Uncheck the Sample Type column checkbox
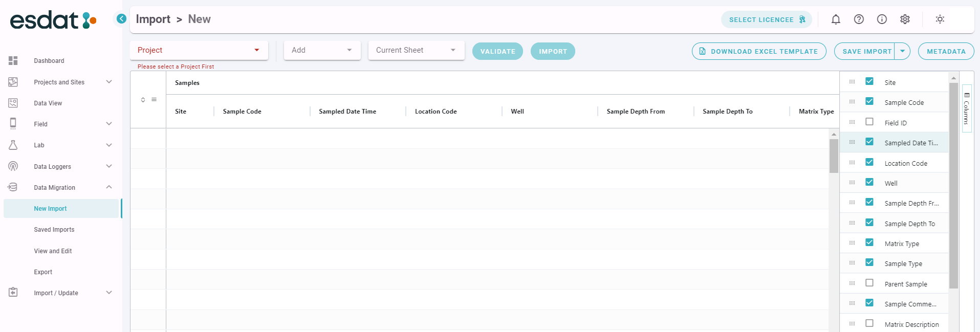980x332 pixels. (x=869, y=262)
